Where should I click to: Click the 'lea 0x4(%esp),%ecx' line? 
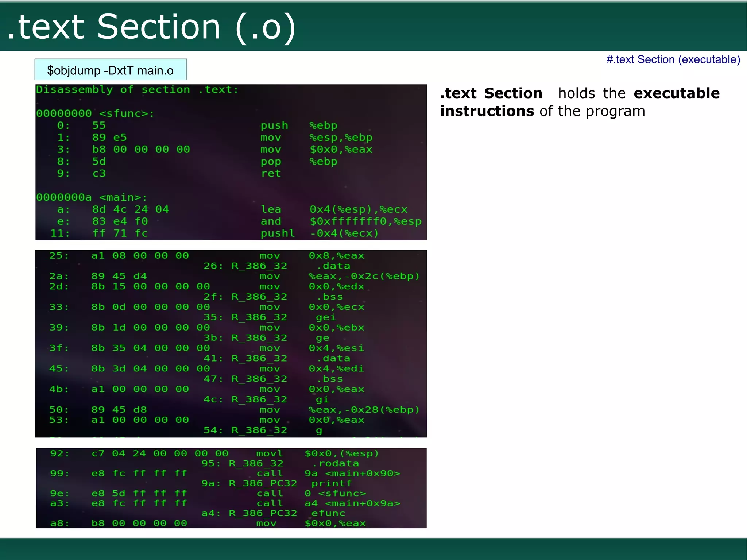pyautogui.click(x=232, y=209)
